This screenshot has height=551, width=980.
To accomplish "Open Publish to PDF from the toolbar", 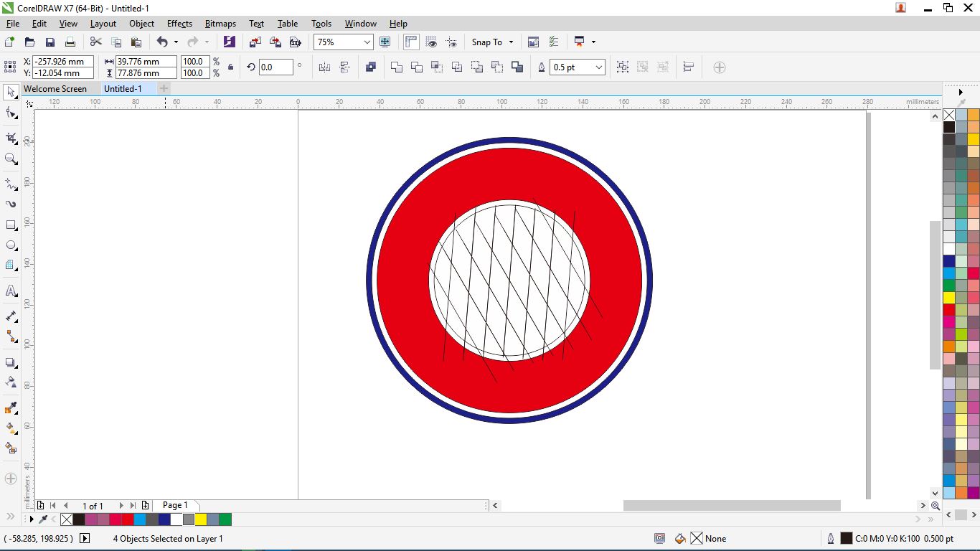I will [x=296, y=42].
